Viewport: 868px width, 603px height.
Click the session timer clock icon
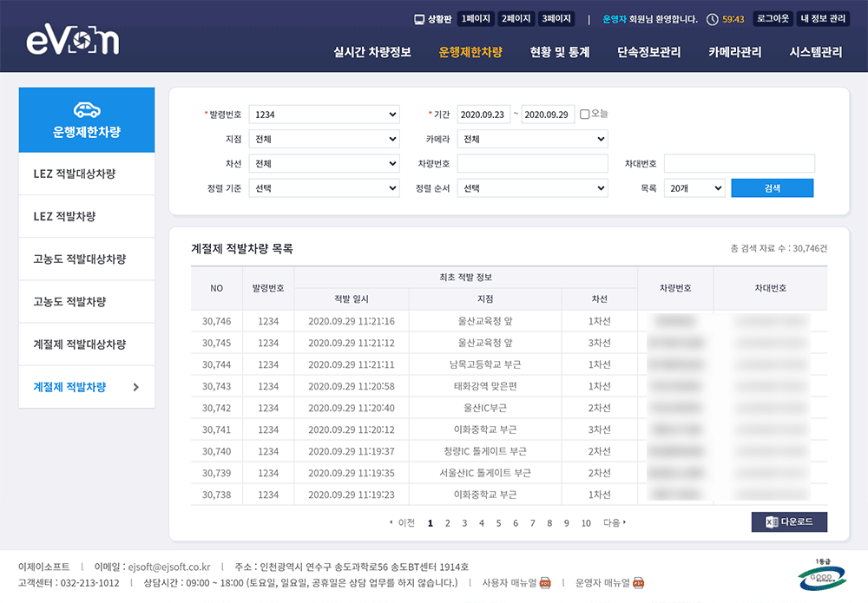coord(713,19)
